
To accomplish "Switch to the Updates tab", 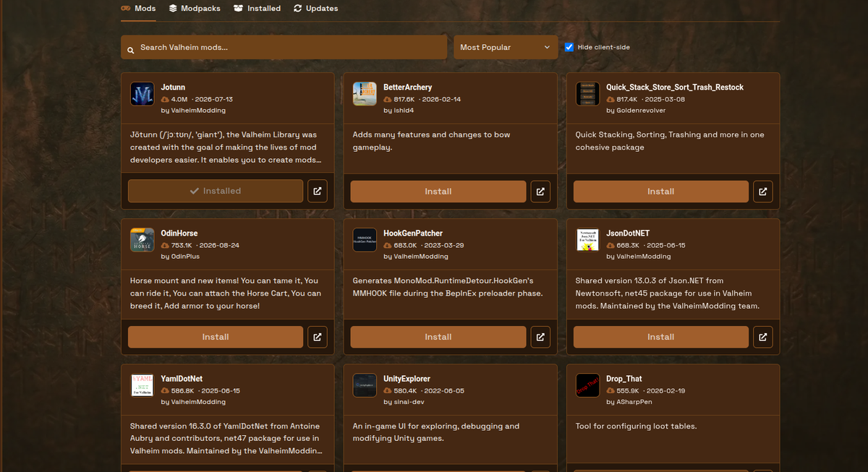I will click(316, 9).
